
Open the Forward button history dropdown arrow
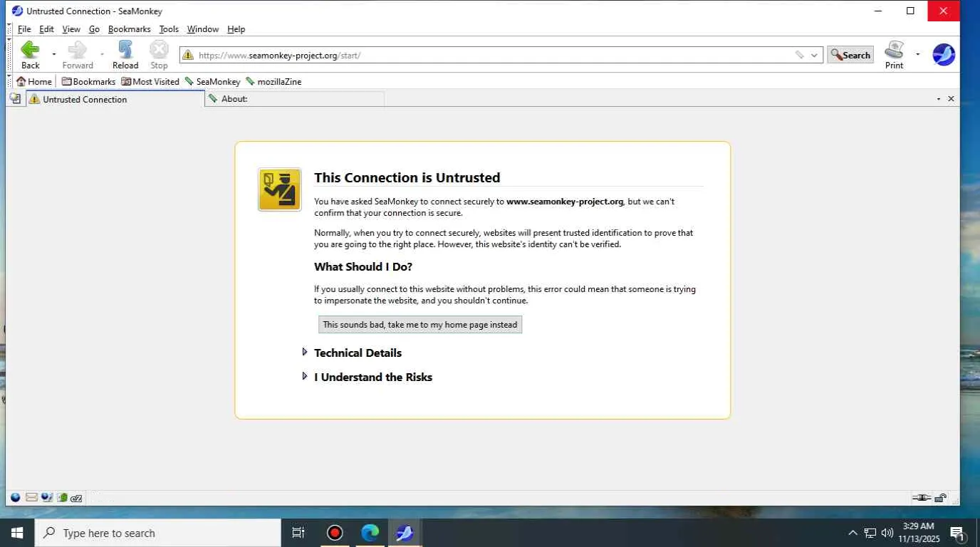pos(102,54)
